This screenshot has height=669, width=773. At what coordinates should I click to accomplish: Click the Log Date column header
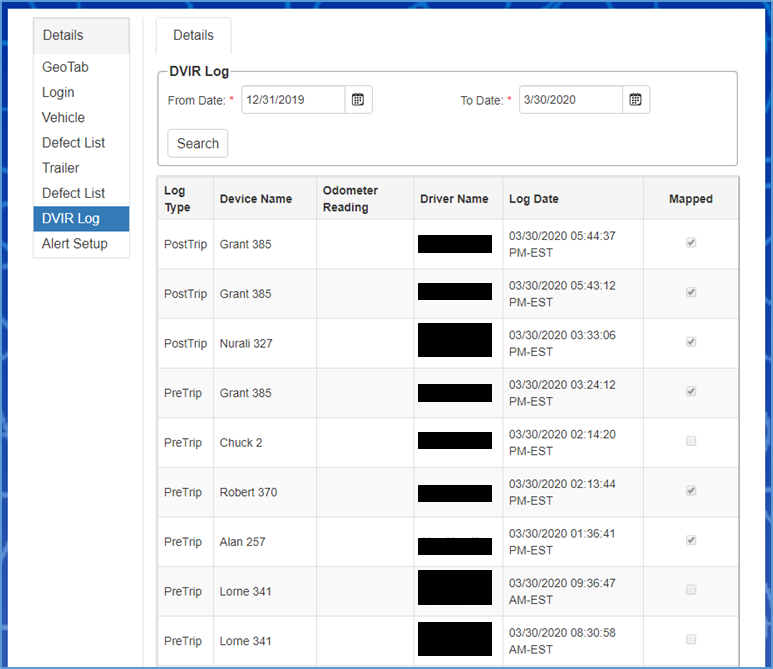(x=534, y=199)
